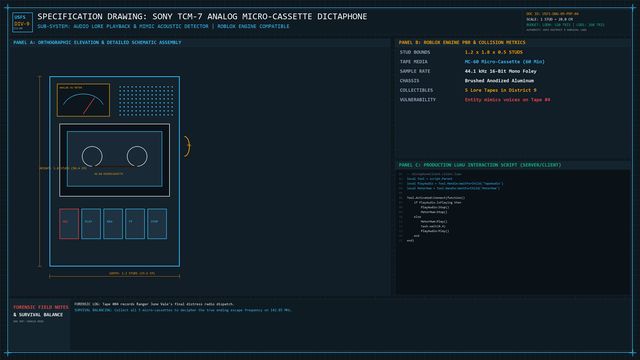Click the "COLLECTIBLES" label
The image size is (640, 360).
click(x=416, y=90)
